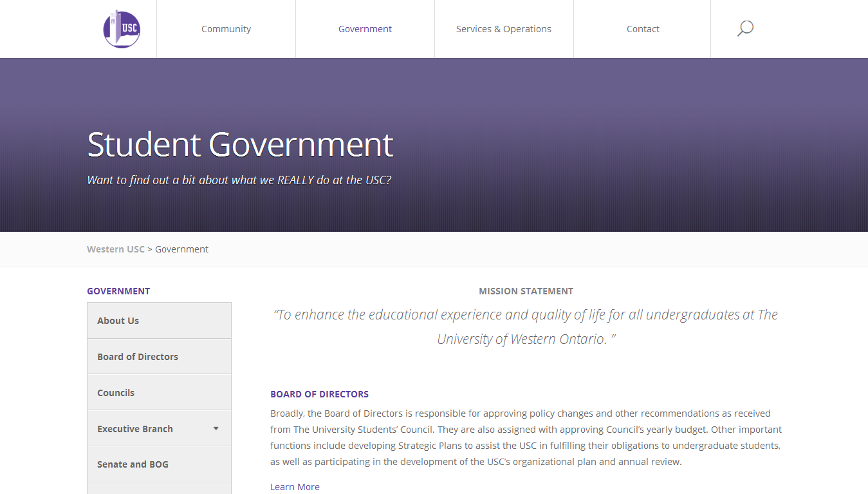Click the MISSION STATEMENT heading
The height and width of the screenshot is (494, 868).
(x=526, y=291)
